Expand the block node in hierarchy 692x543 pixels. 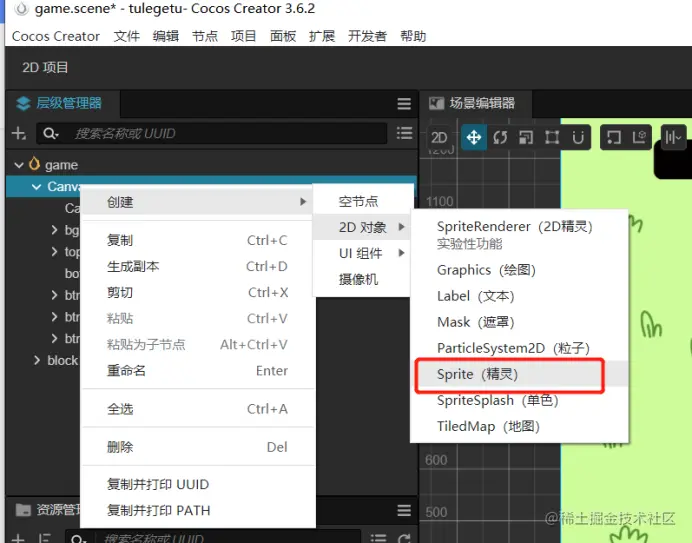pos(37,360)
